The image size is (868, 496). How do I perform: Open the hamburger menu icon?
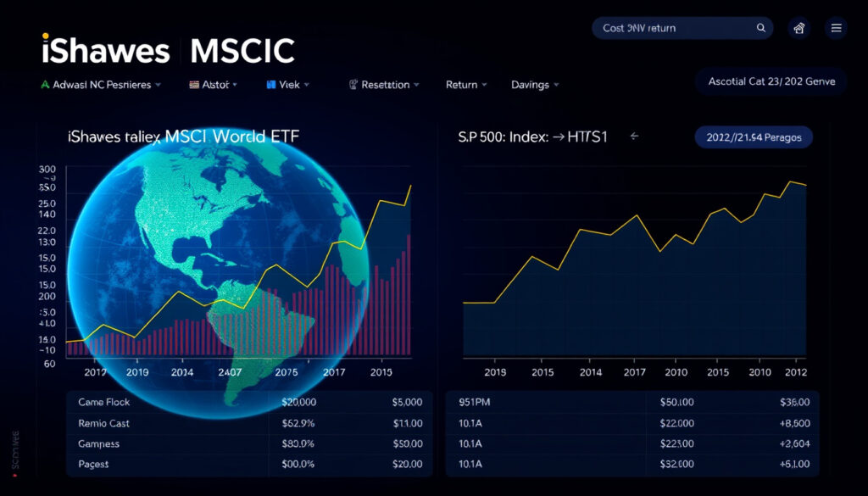836,28
